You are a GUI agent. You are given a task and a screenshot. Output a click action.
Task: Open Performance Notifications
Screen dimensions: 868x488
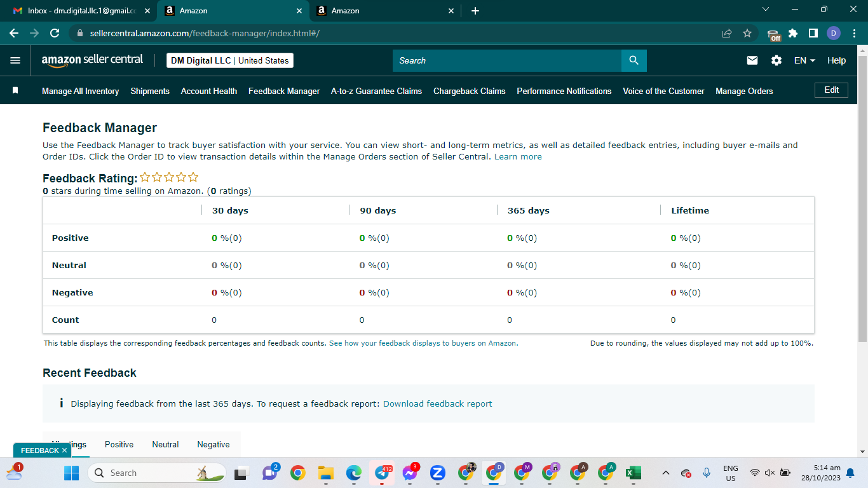[564, 91]
